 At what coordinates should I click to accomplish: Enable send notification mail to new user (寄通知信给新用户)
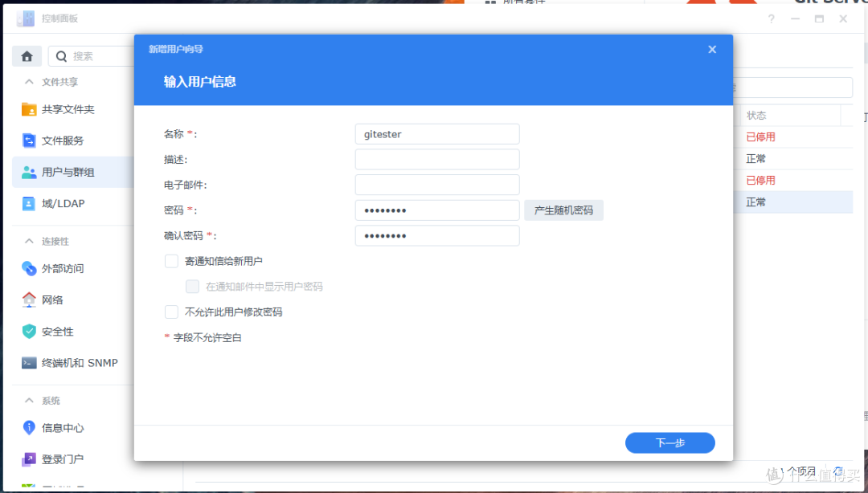[x=172, y=261]
